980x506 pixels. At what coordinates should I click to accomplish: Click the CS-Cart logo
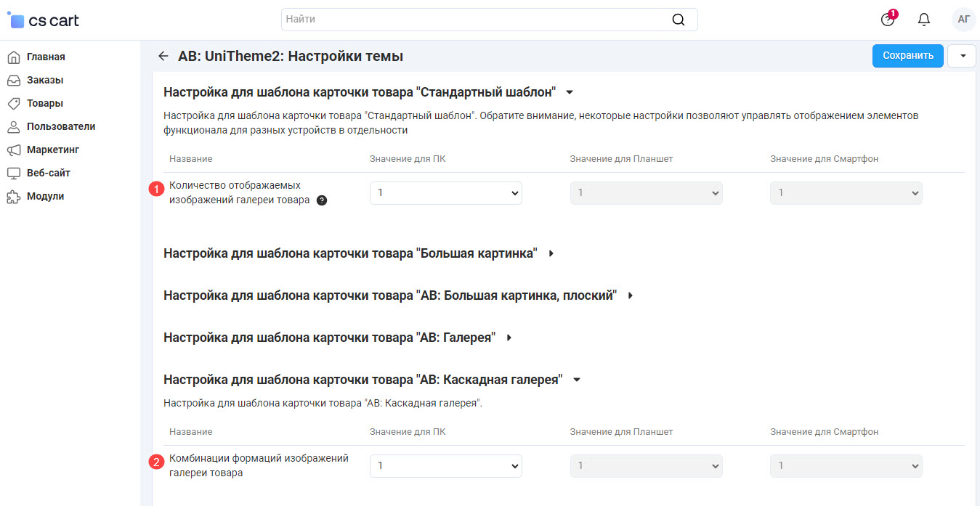tap(44, 20)
